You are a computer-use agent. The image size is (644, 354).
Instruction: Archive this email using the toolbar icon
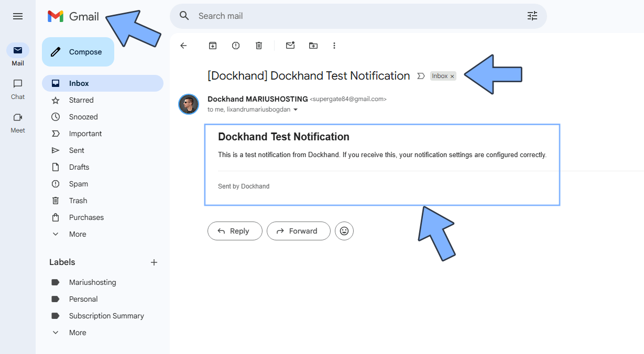click(x=212, y=46)
